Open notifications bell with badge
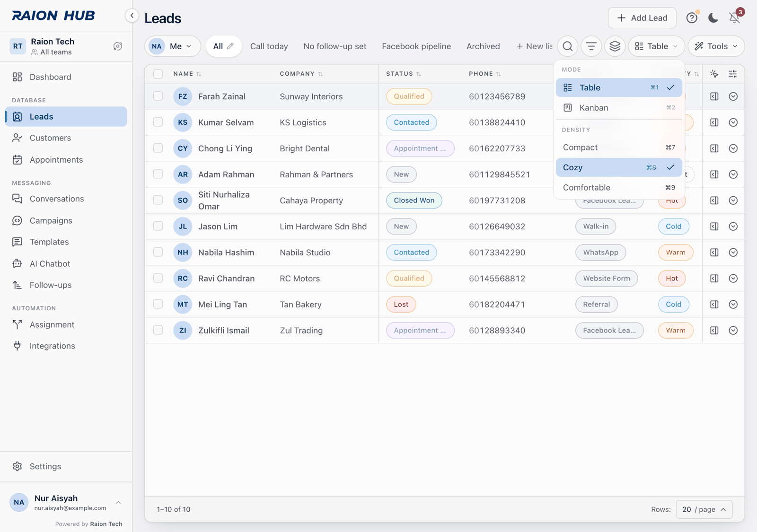Screen dimensions: 757x532 [x=734, y=18]
